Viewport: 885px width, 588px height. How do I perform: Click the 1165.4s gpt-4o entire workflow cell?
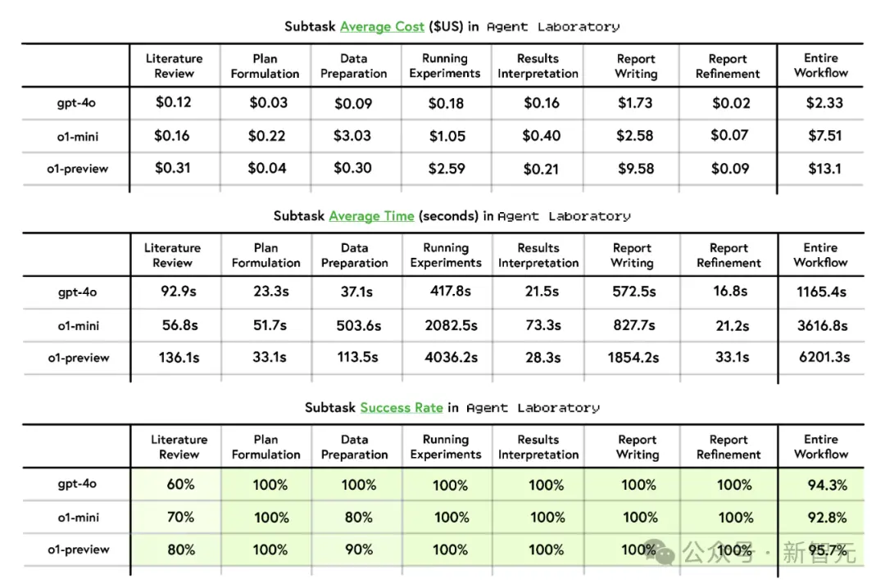pos(821,292)
